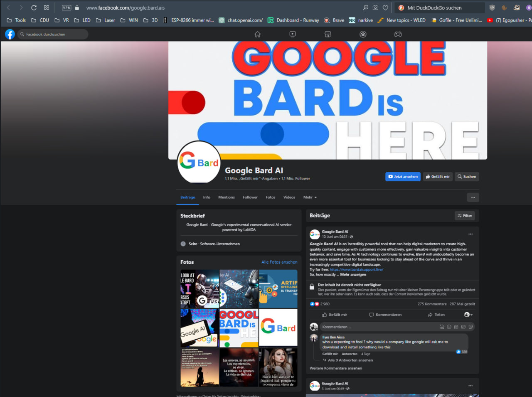532x397 pixels.
Task: Select the Videos tab
Action: click(x=289, y=197)
